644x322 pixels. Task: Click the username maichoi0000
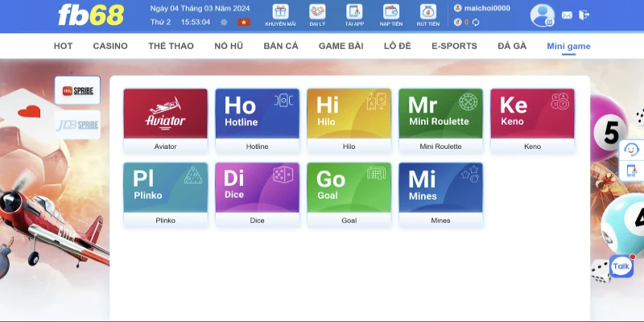(487, 8)
